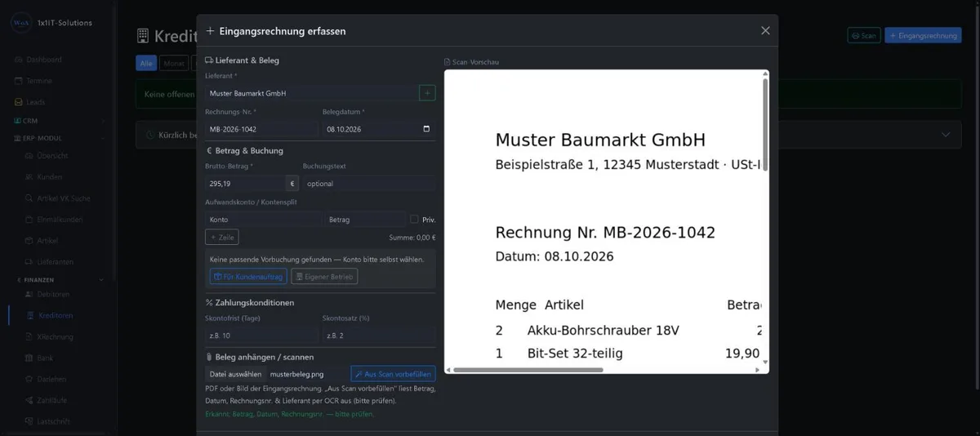
Task: Click the Darlehen icon in sidebar
Action: [x=29, y=379]
